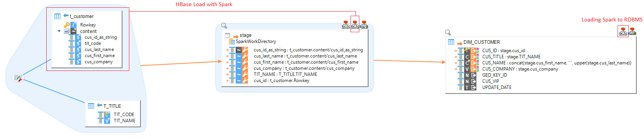Select stage mapping cus_id : t_customer.Rowkey
Viewport: 644px width, 138px height.
[282, 80]
